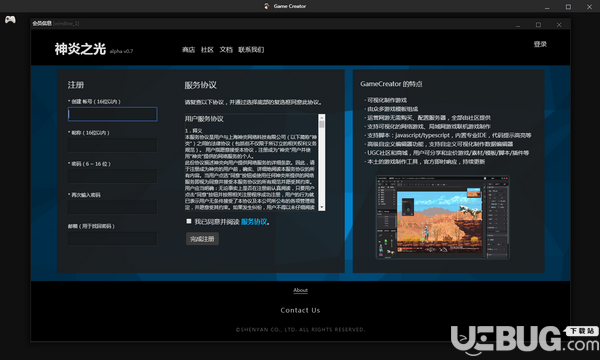The width and height of the screenshot is (600, 360).
Task: Minimize the Game Creator main window
Action: click(x=547, y=7)
